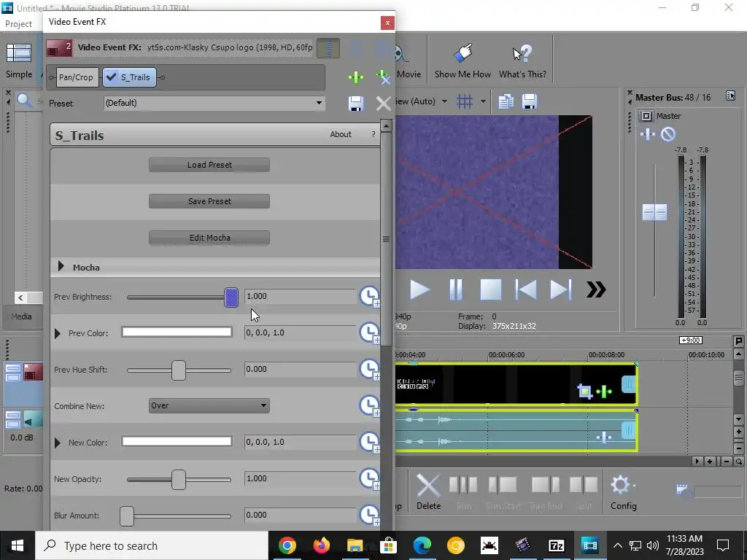Screen dimensions: 747x560
Task: Open the Media tab
Action: 20,316
